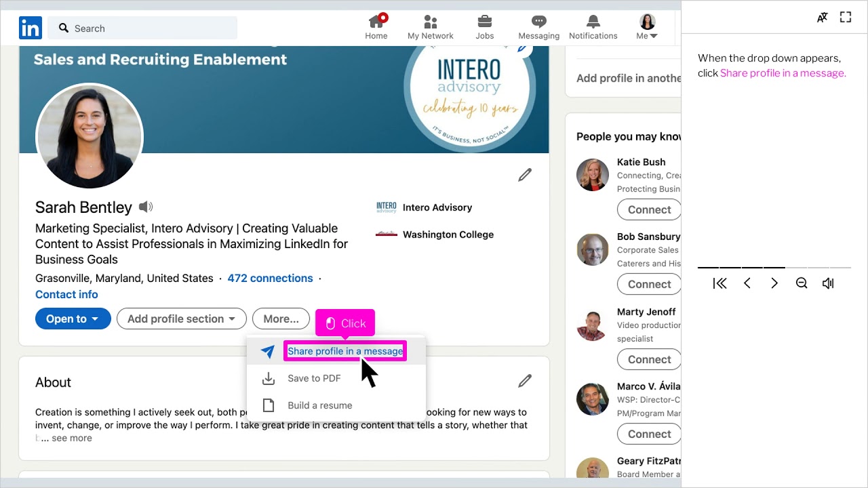
Task: Select Share profile in a message
Action: (345, 351)
